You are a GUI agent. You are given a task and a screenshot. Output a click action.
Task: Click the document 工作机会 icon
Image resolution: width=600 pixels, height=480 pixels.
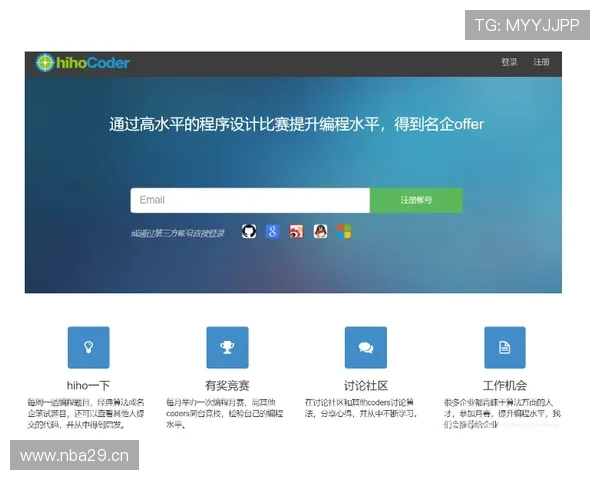pos(505,348)
